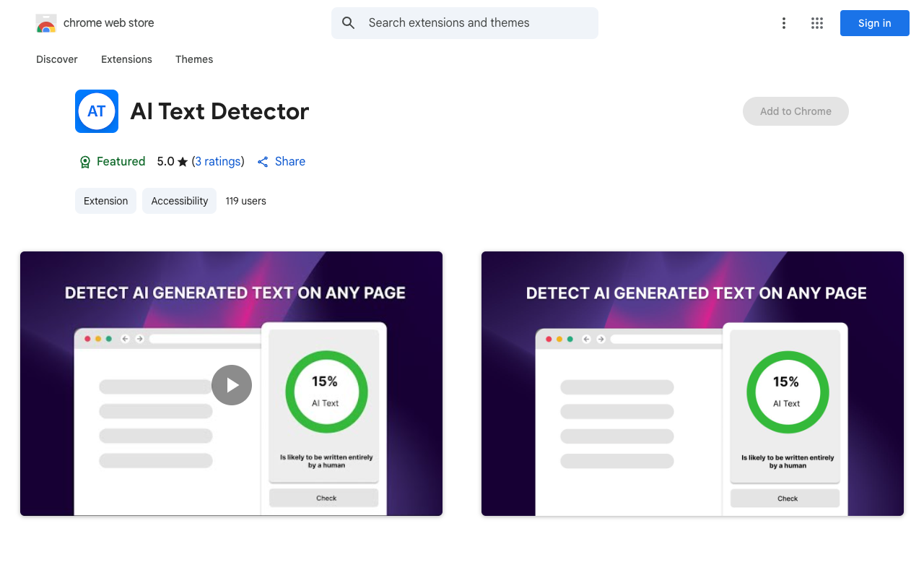This screenshot has height=578, width=924.
Task: Focus the Search extensions and themes field
Action: point(465,23)
